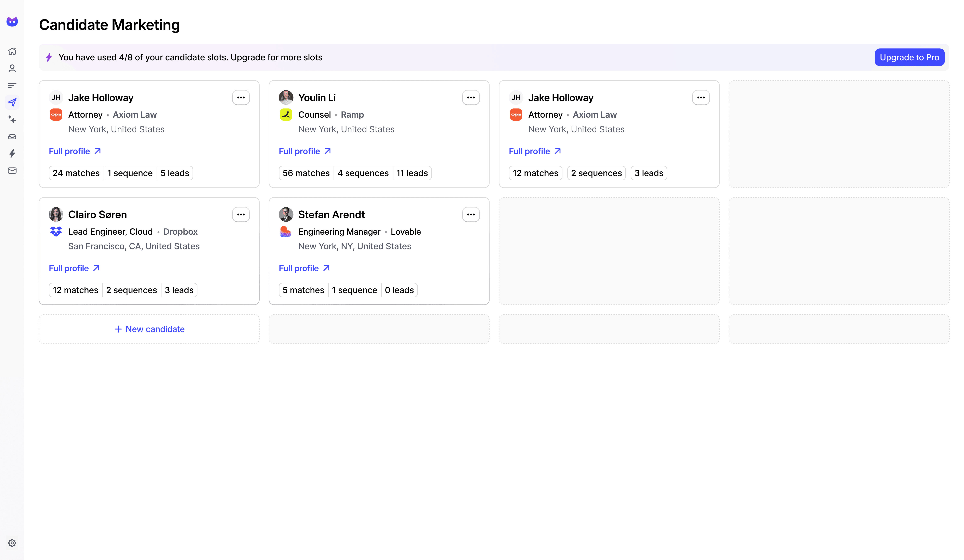Image resolution: width=964 pixels, height=560 pixels.
Task: Open more options menu for Stefan Arendt
Action: coord(470,214)
